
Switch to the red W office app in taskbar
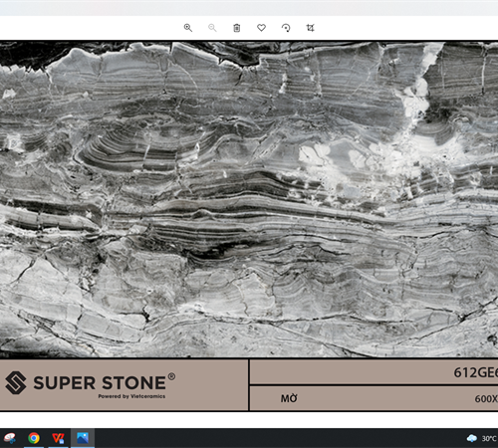click(x=59, y=438)
